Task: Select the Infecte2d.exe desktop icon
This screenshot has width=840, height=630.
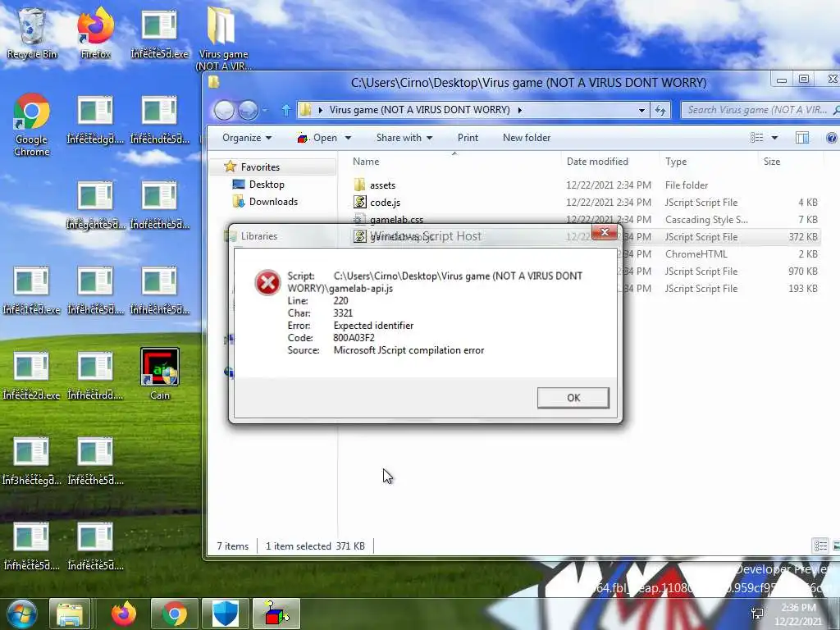Action: tap(32, 375)
